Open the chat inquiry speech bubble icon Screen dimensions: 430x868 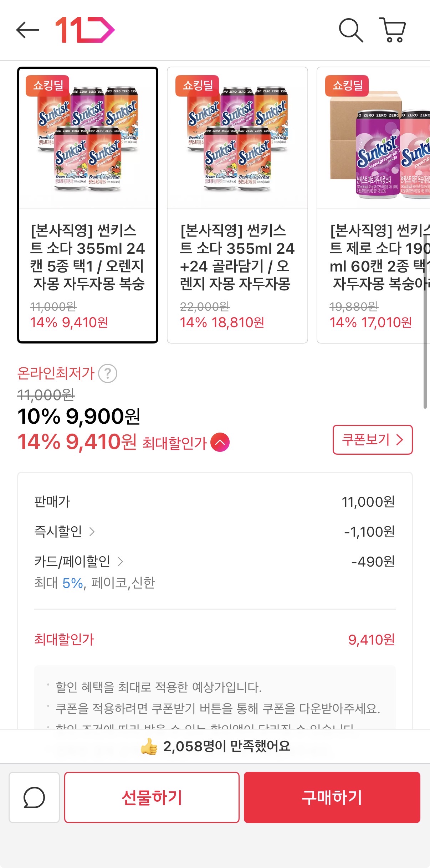click(x=34, y=797)
